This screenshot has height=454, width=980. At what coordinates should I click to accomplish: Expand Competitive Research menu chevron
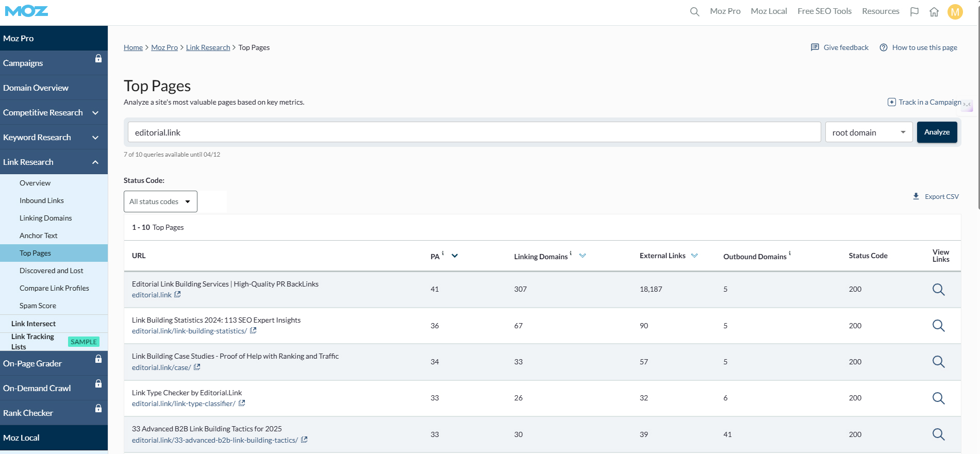pos(95,112)
